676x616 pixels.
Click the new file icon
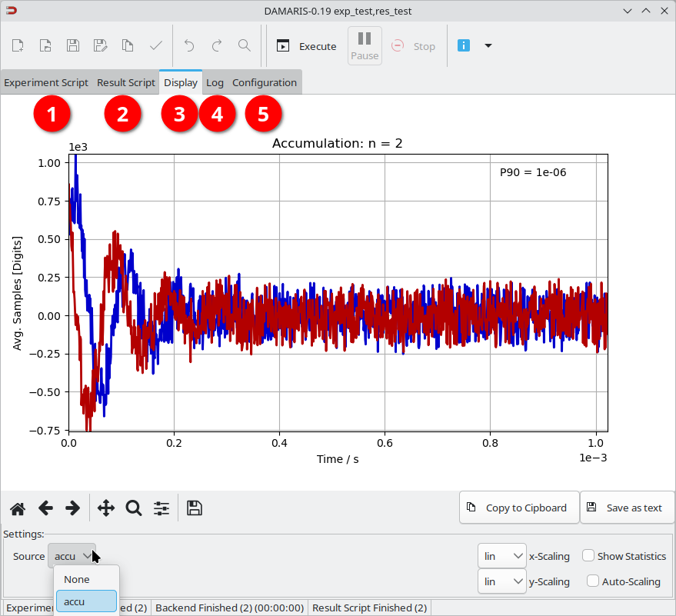point(18,45)
